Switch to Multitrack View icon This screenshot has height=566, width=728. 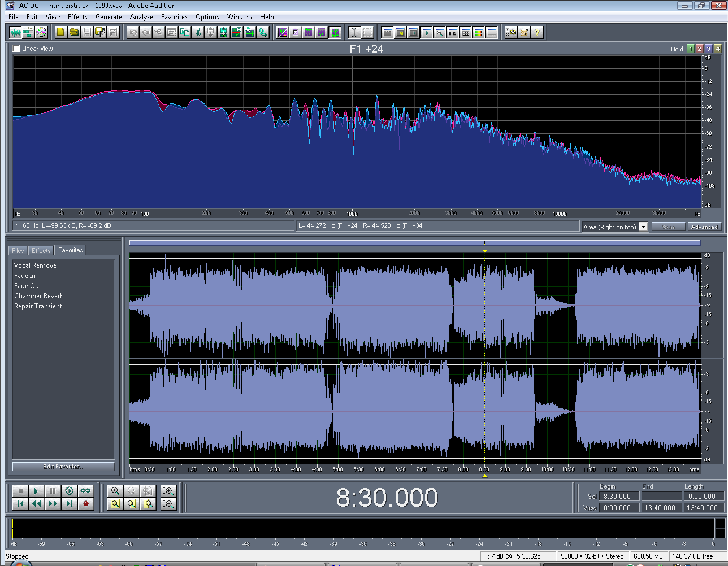[28, 32]
